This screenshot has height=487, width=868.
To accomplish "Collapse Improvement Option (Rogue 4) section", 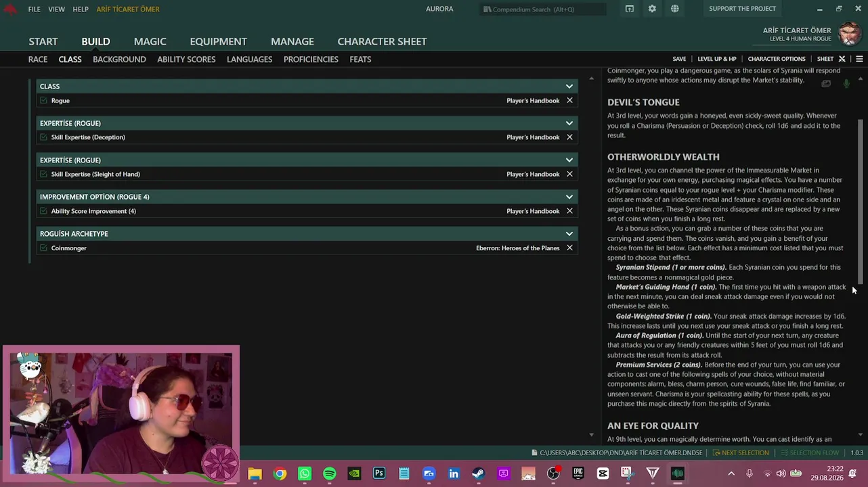I will click(569, 197).
